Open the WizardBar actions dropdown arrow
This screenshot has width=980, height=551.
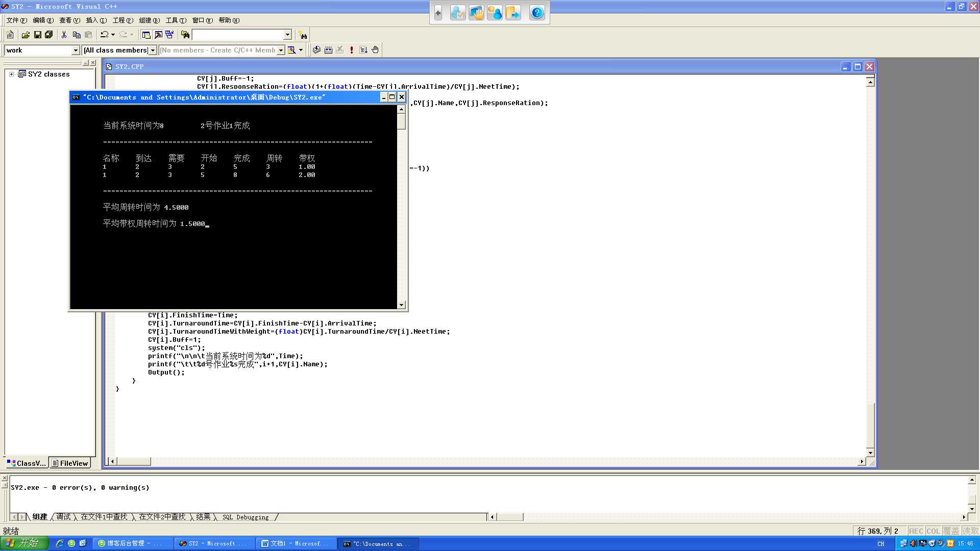[x=301, y=50]
